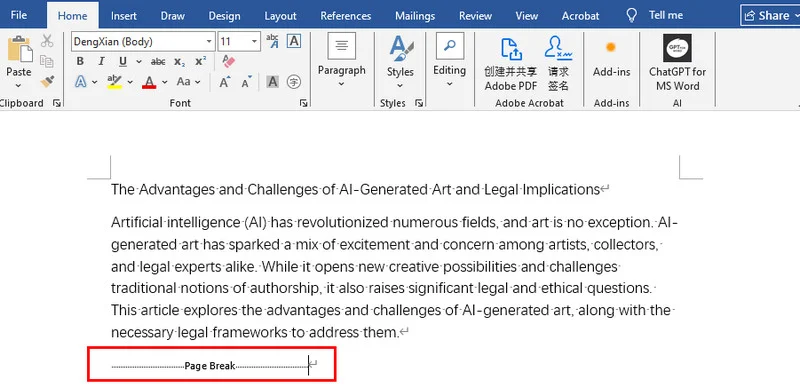This screenshot has width=800, height=388.
Task: Click the Styles A brush icon
Action: coord(401,48)
